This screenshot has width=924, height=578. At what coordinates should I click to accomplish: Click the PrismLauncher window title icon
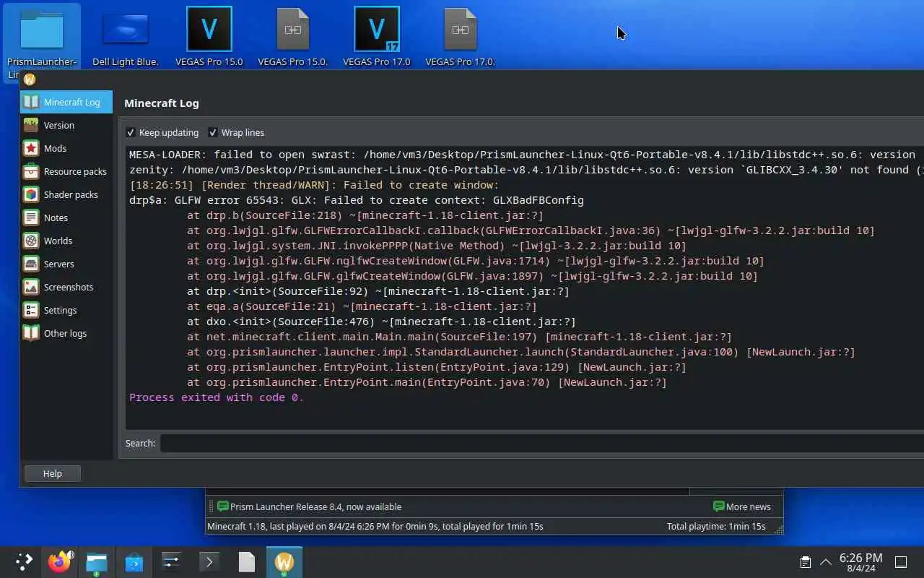point(30,79)
